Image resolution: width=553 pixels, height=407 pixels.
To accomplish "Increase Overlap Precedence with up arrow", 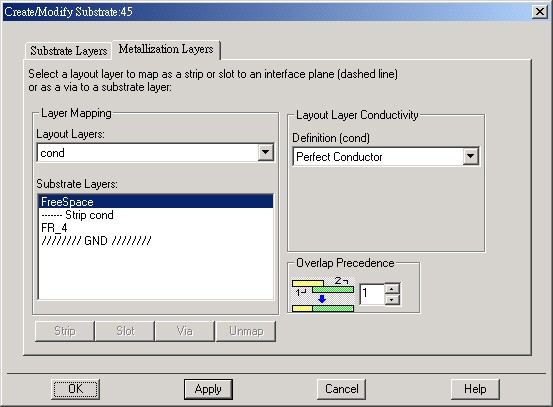I will 392,288.
